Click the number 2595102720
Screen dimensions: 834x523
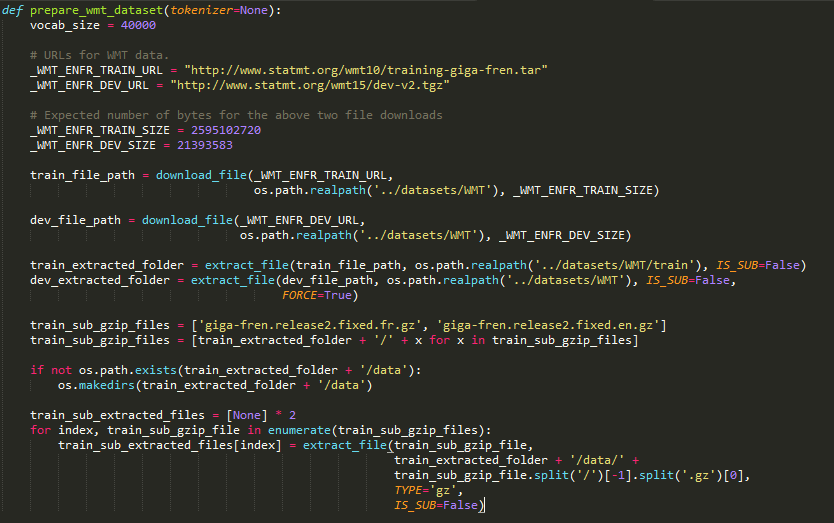(x=226, y=130)
